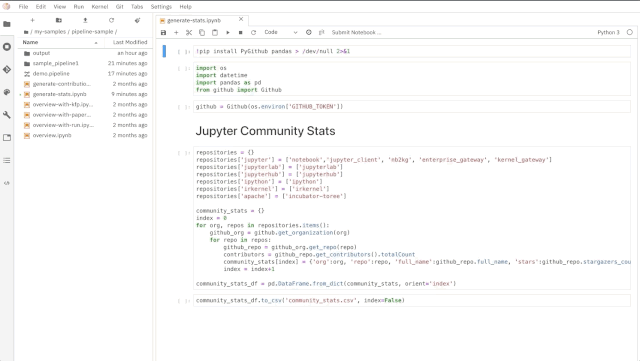Screen dimensions: 640x361
Task: Click the git icon in notebook toolbar
Action: (x=322, y=32)
